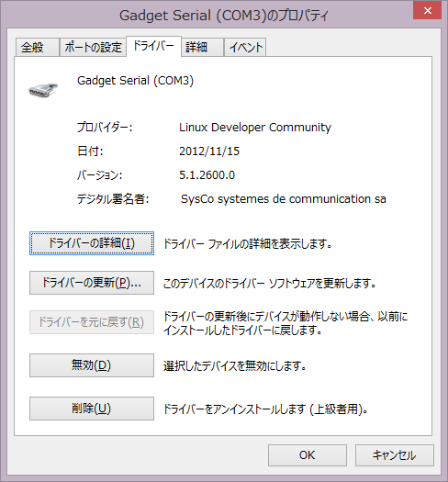Image resolution: width=448 pixels, height=482 pixels.
Task: Open the イベント tab
Action: click(245, 48)
